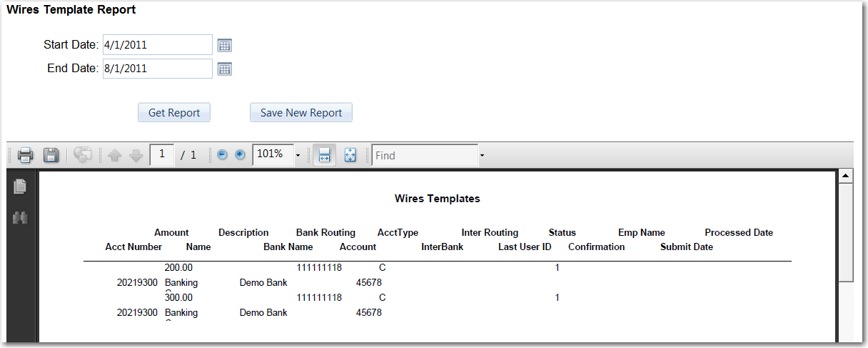Click the Save New Report button
This screenshot has height=348, width=868.
[x=301, y=112]
